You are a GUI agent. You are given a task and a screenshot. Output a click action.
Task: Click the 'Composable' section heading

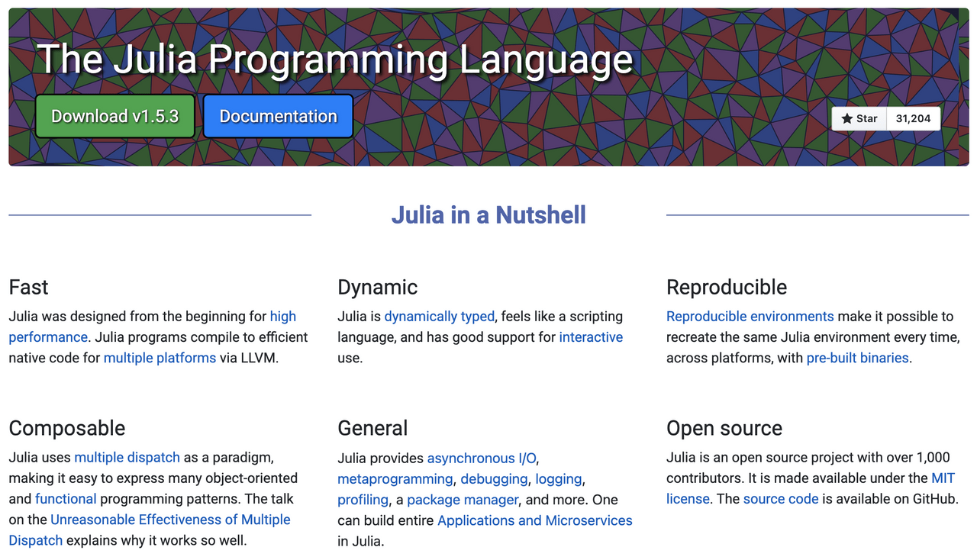pos(67,428)
